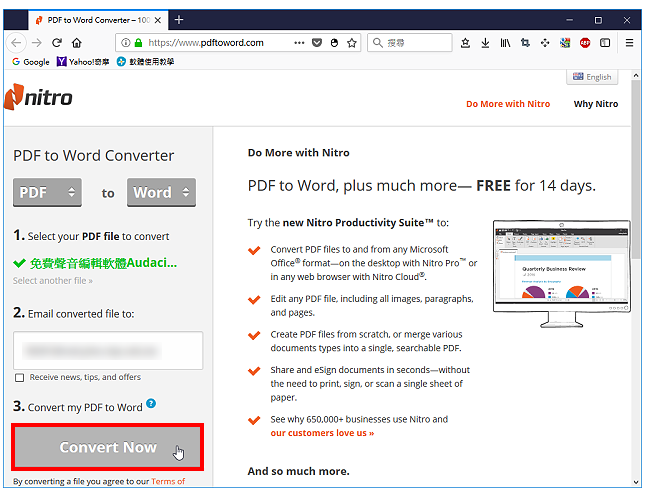The image size is (649, 499).
Task: Click the four-arrows extension icon
Action: coord(545,43)
